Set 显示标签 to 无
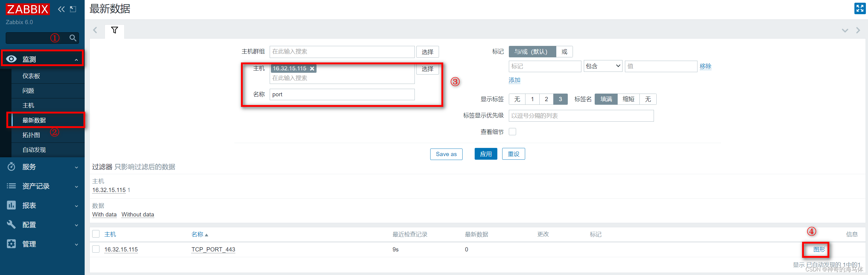This screenshot has width=868, height=275. 517,99
